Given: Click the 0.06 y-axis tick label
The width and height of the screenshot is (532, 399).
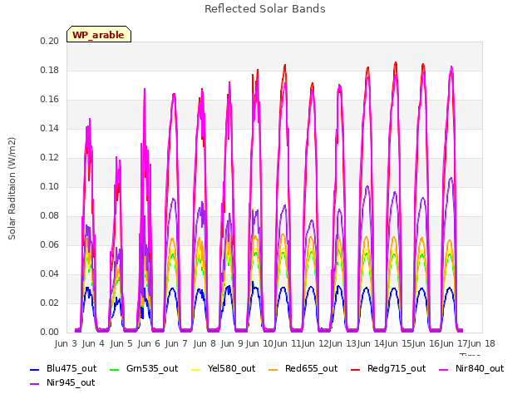Looking at the screenshot, I should 50,245.
